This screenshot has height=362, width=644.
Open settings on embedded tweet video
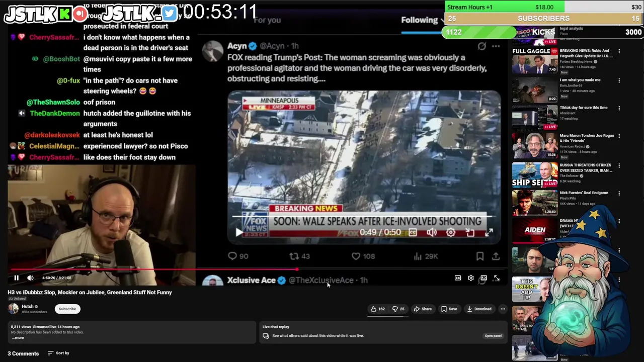point(451,232)
